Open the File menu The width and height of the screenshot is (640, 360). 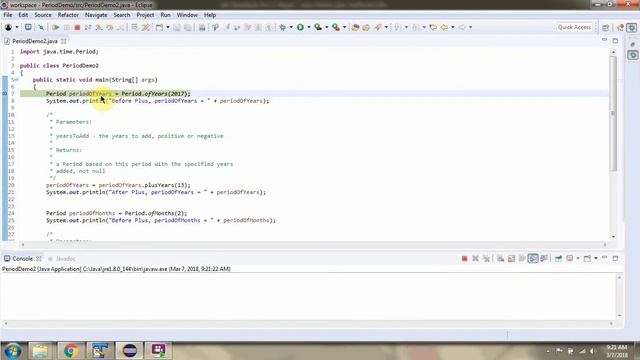tap(8, 15)
